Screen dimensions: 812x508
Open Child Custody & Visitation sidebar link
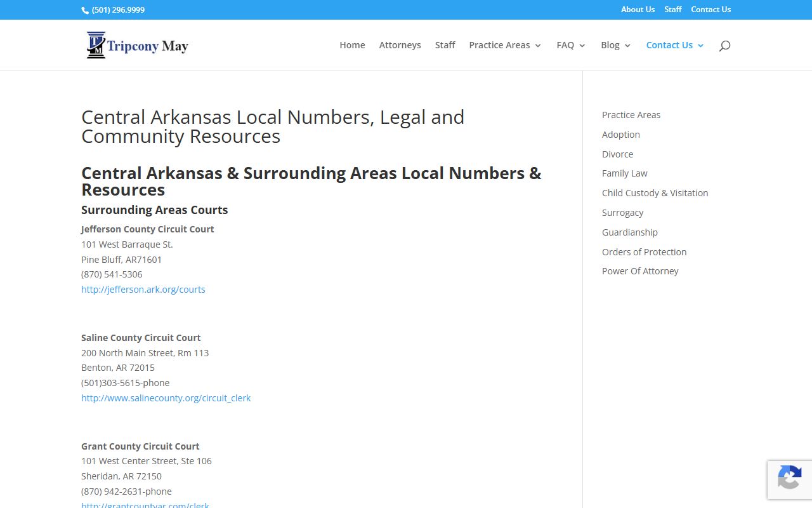655,193
